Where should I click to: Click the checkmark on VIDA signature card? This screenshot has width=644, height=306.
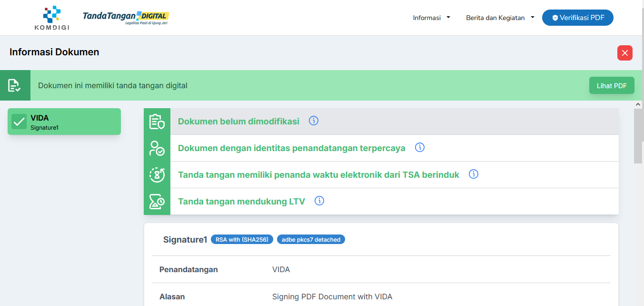pos(19,122)
